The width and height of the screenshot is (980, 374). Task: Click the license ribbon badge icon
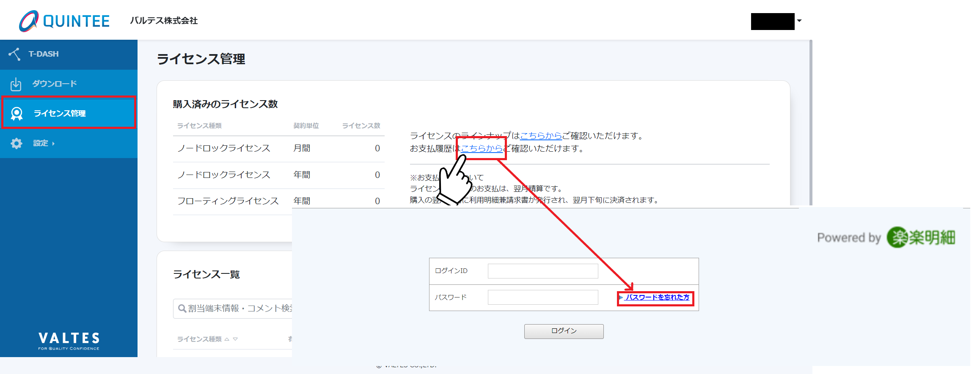17,113
